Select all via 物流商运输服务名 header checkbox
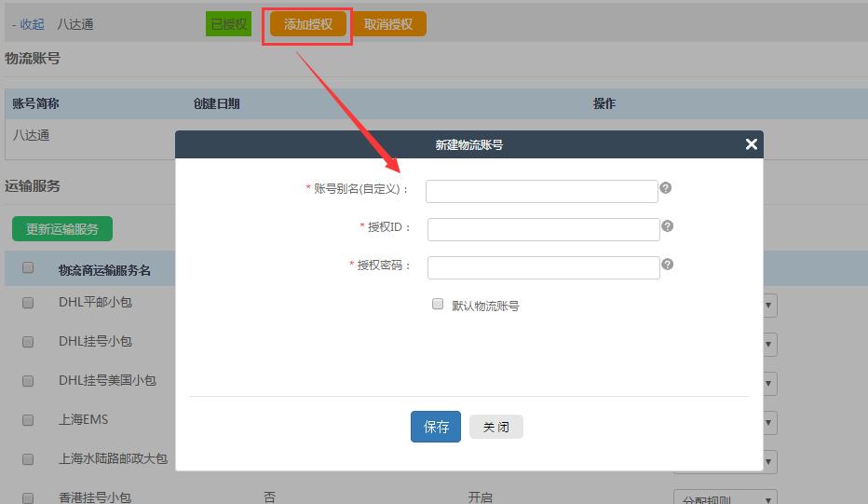The image size is (868, 504). pos(28,268)
